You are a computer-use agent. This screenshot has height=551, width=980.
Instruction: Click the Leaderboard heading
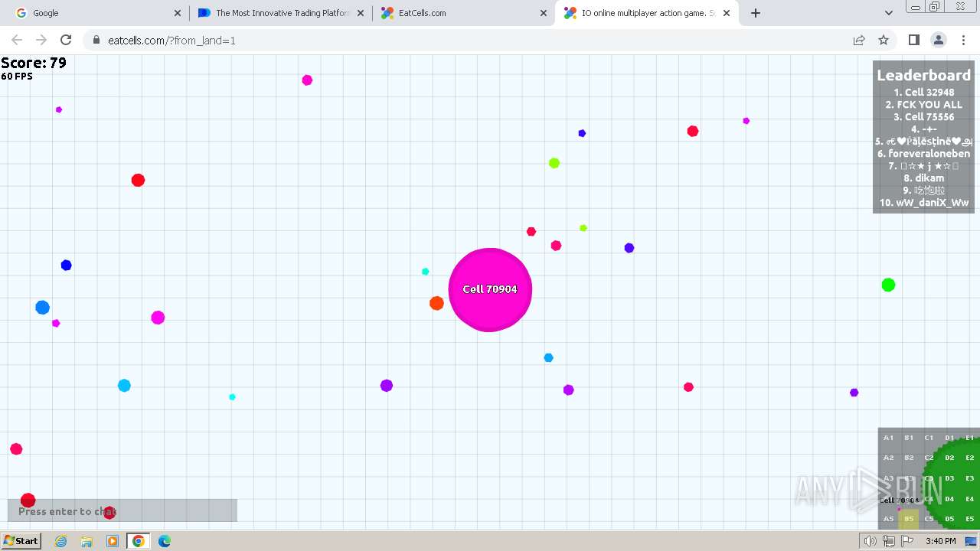[923, 75]
